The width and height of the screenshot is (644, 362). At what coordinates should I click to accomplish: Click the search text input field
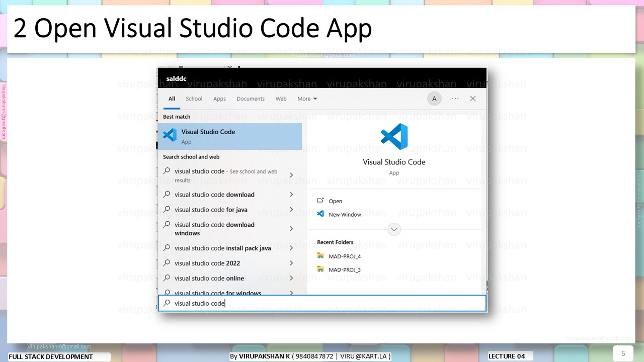(x=322, y=303)
